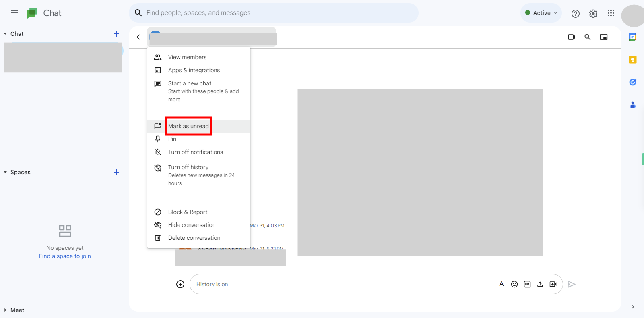This screenshot has width=644, height=318.
Task: Open the Help support icon
Action: coord(576,13)
